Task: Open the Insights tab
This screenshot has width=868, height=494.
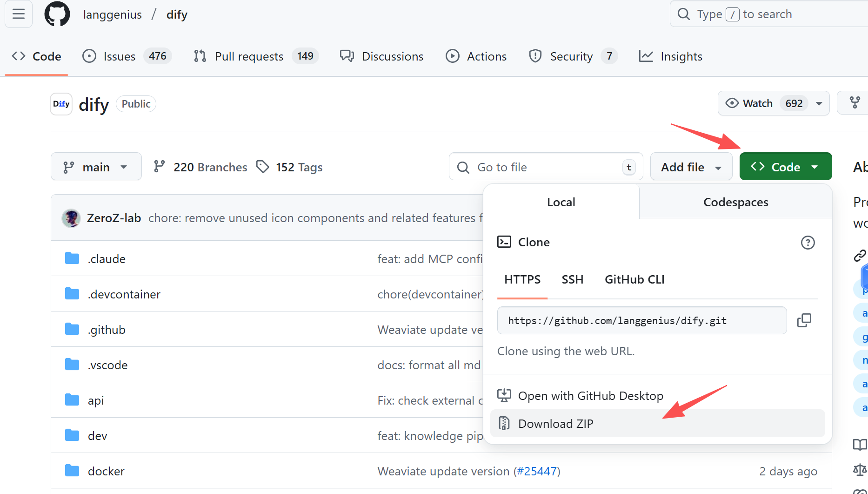Action: (671, 56)
